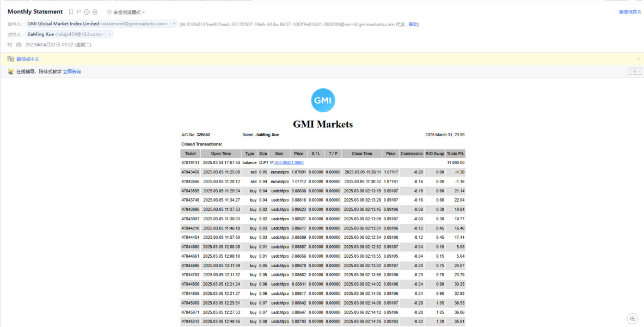Select ticket number 47843746
Image resolution: width=644 pixels, height=327 pixels.
[x=190, y=201]
